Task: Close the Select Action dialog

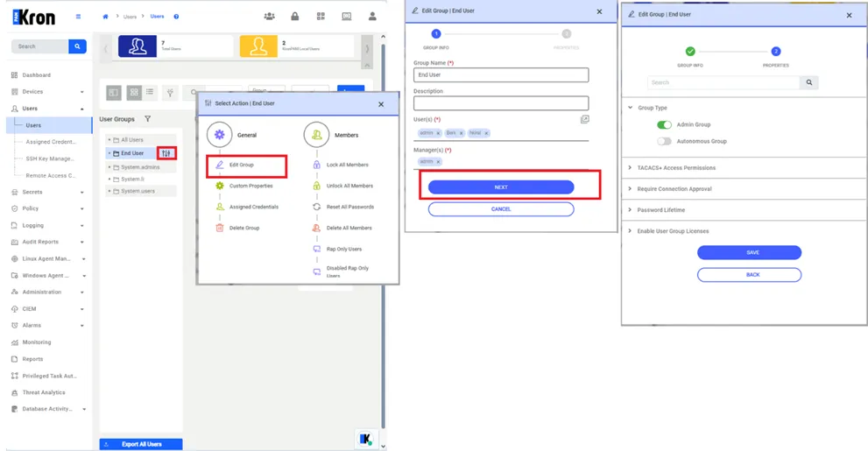Action: [x=381, y=104]
